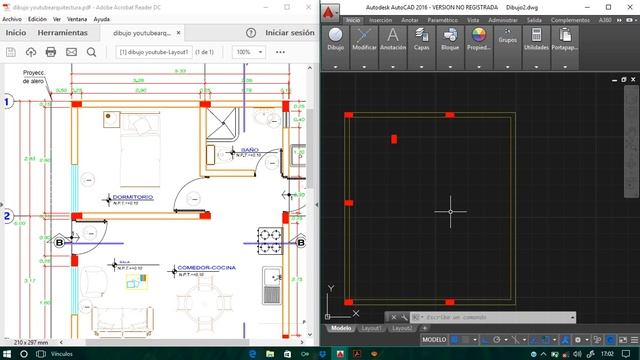Open Windows Start menu
This screenshot has height=360, width=640.
coord(7,353)
